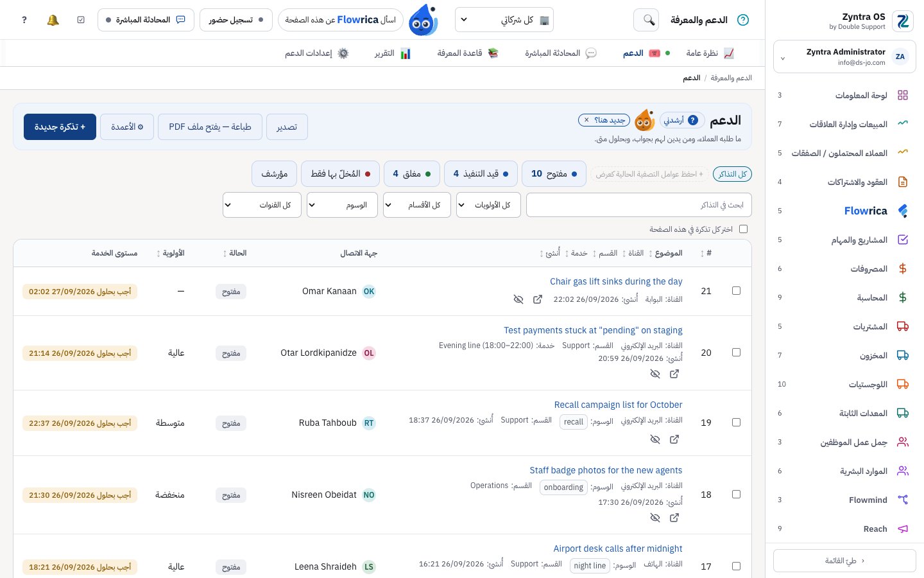The image size is (924, 578).
Task: Click the Flowrica water-drop mascot logo
Action: (423, 20)
